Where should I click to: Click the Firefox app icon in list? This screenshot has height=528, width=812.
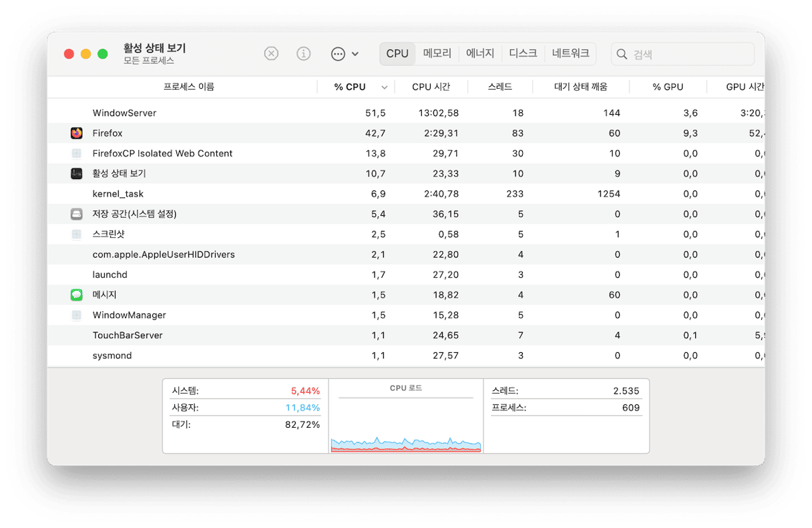[77, 133]
